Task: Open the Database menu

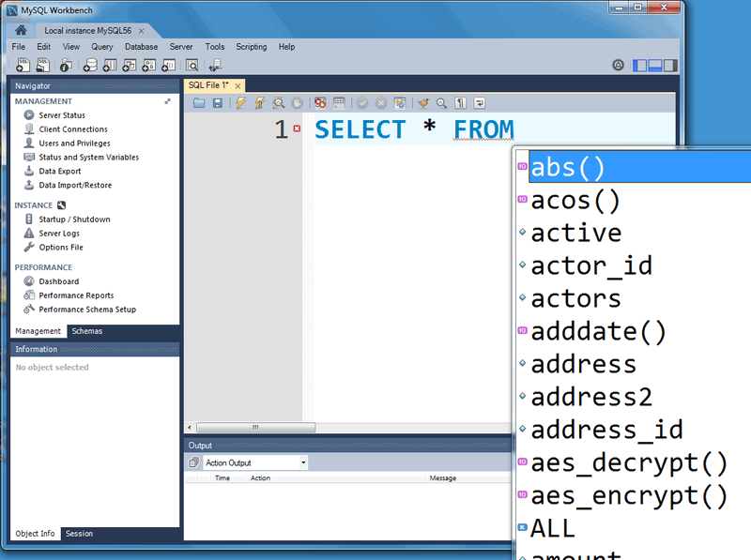Action: pyautogui.click(x=142, y=46)
